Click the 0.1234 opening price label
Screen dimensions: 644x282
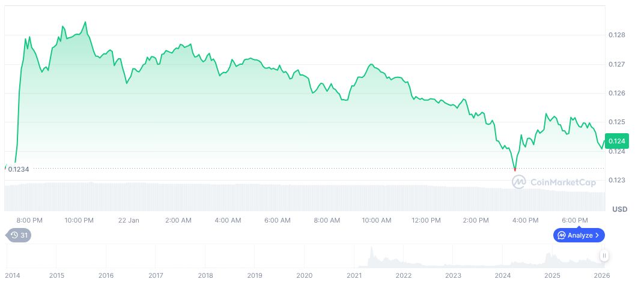[x=18, y=169]
